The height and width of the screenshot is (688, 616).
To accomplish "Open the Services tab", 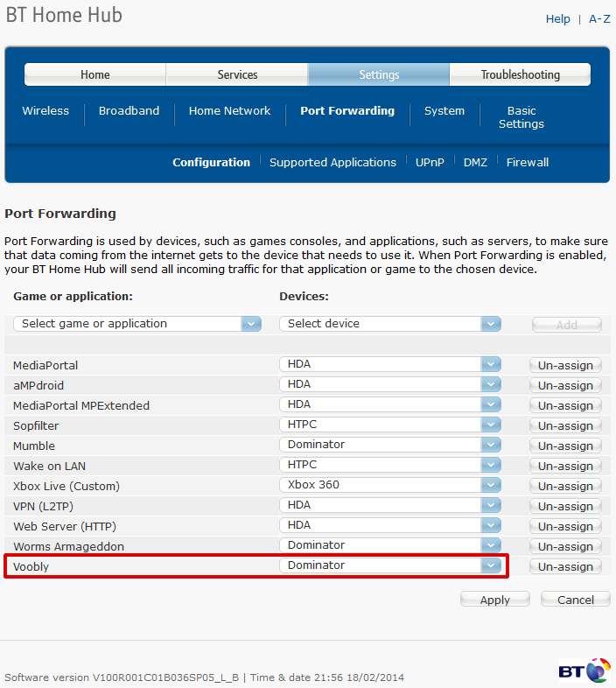I will click(x=237, y=75).
